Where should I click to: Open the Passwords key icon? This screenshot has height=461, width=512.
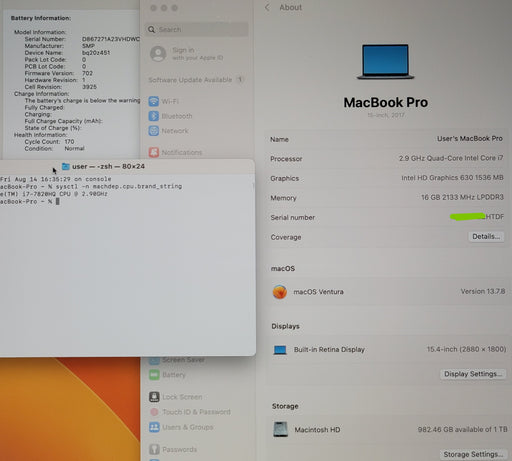coord(154,449)
